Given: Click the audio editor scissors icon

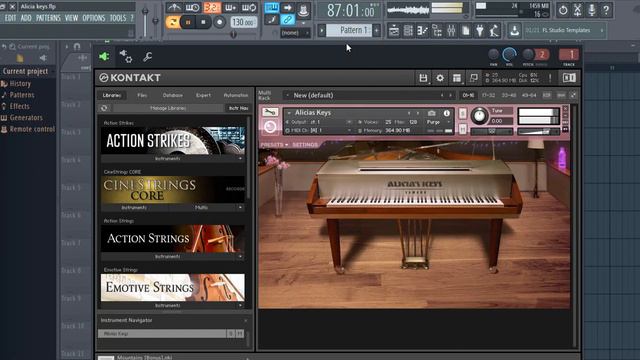Looking at the screenshot, I should tap(577, 10).
